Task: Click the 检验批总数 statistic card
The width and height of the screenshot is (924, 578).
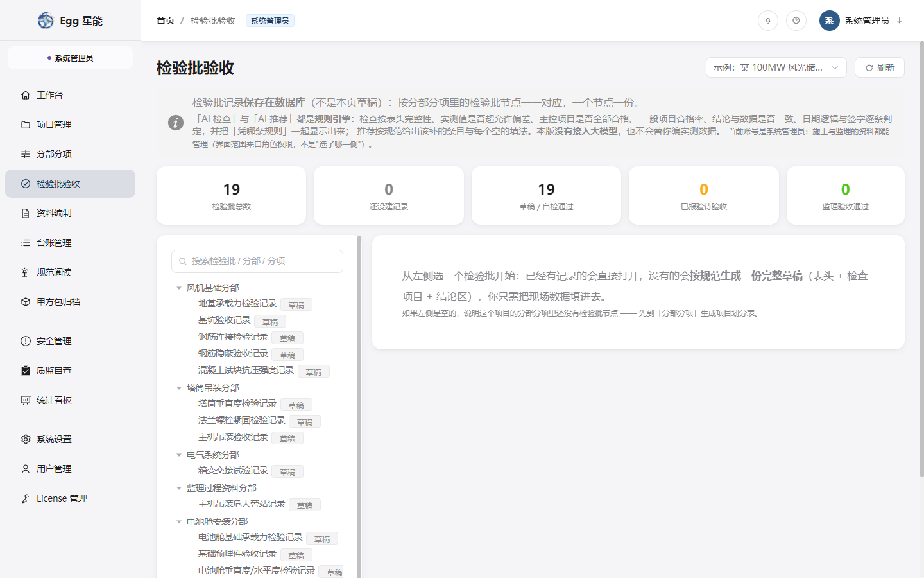Action: click(x=231, y=196)
